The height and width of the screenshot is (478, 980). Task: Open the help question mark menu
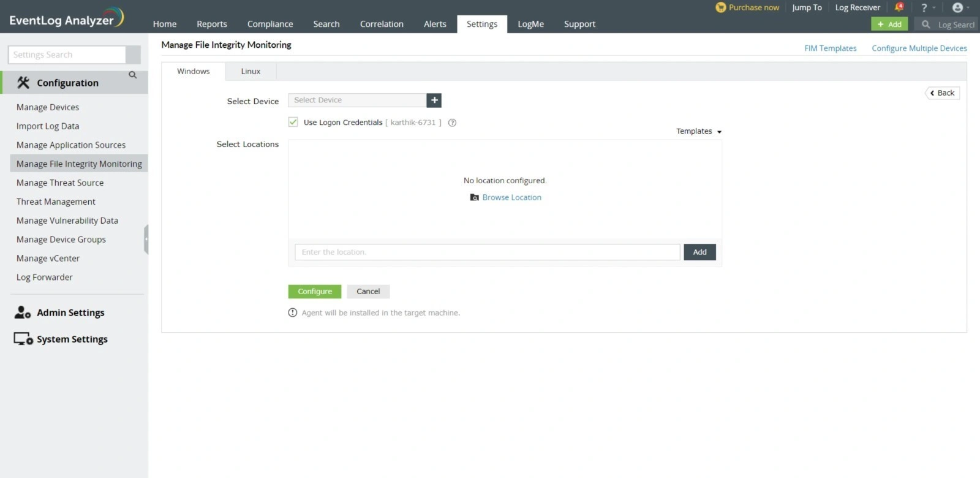[924, 7]
